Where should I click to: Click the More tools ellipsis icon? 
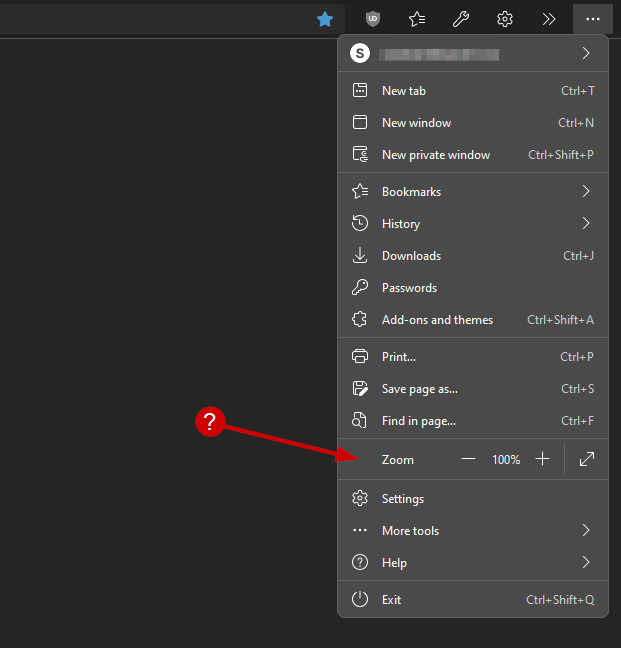(360, 530)
